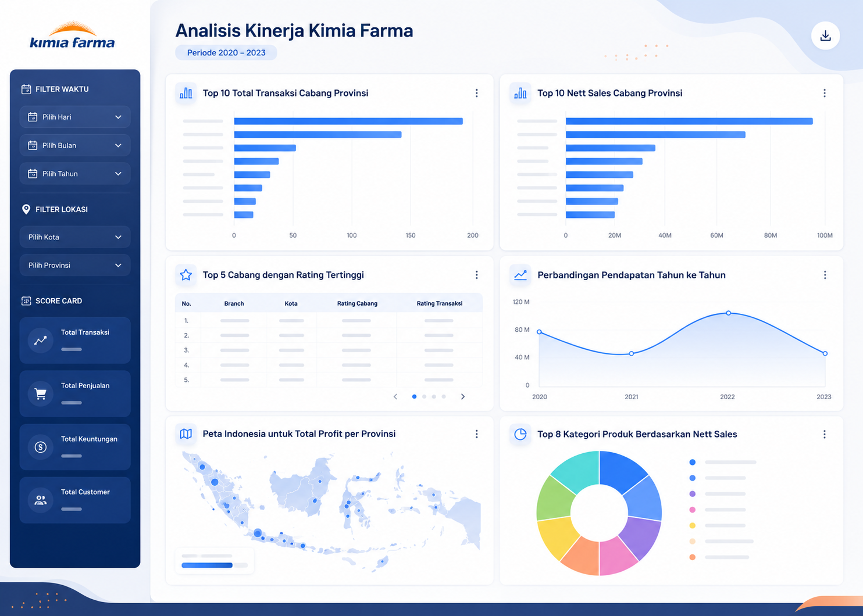Click the first blue legend dot in donut legend
Viewport: 863px width, 616px height.
coord(692,462)
